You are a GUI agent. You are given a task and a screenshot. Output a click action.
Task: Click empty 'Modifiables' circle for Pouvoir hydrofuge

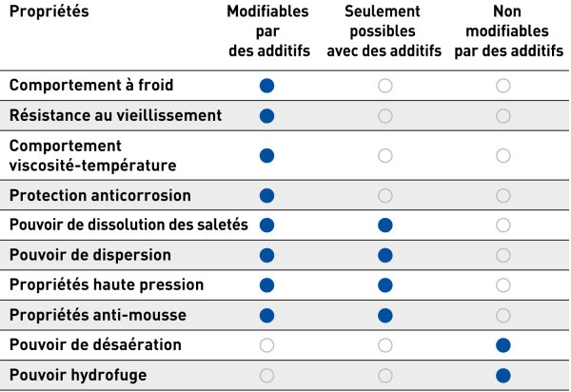click(266, 376)
